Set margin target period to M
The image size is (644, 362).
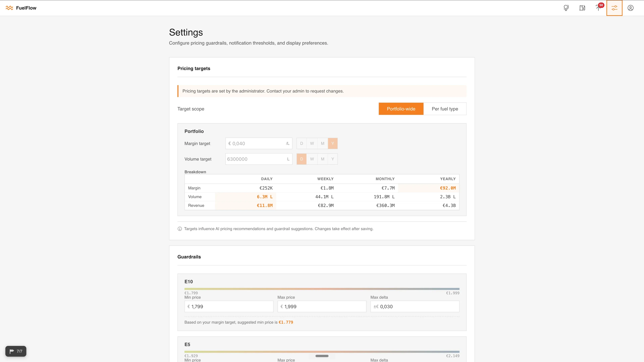click(323, 143)
